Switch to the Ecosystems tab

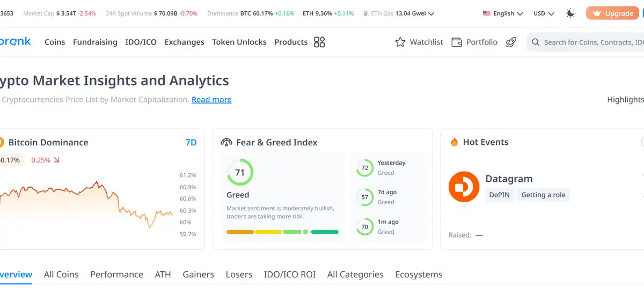pos(419,274)
